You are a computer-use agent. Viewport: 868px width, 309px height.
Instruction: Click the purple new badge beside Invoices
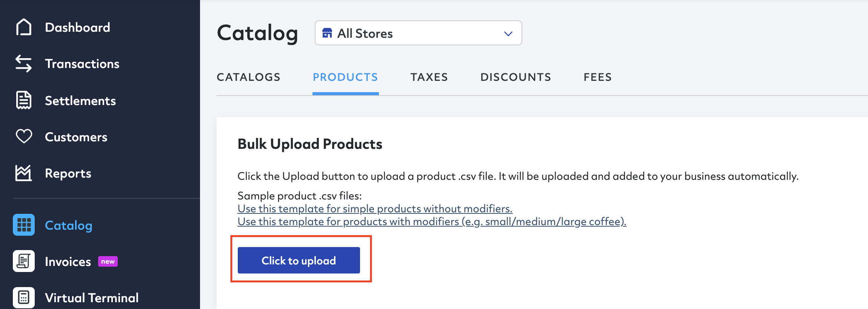(x=108, y=261)
